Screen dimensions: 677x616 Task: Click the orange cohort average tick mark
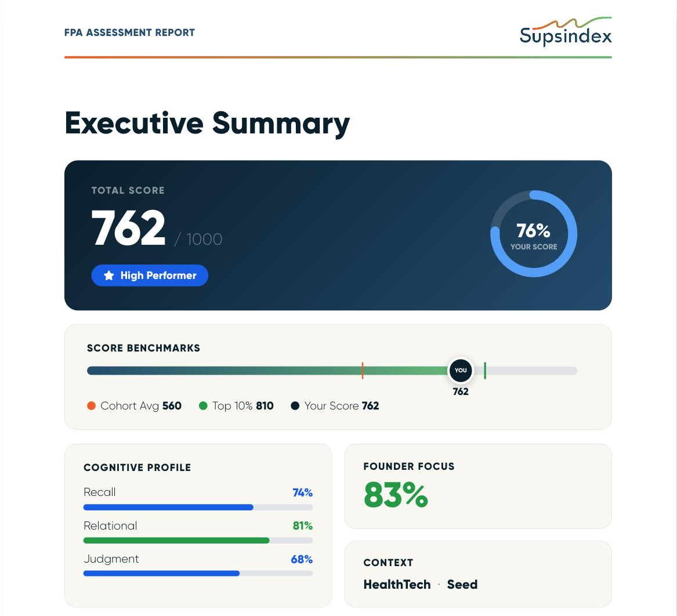(362, 371)
